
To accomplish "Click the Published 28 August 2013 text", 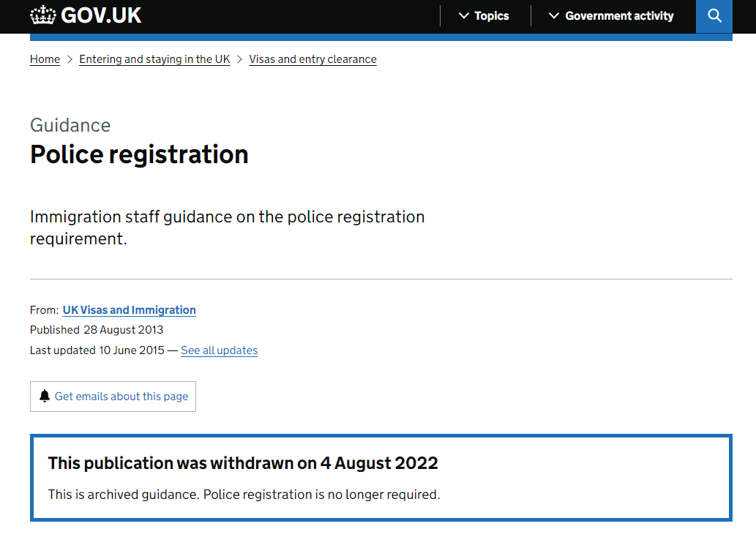I will (x=97, y=329).
